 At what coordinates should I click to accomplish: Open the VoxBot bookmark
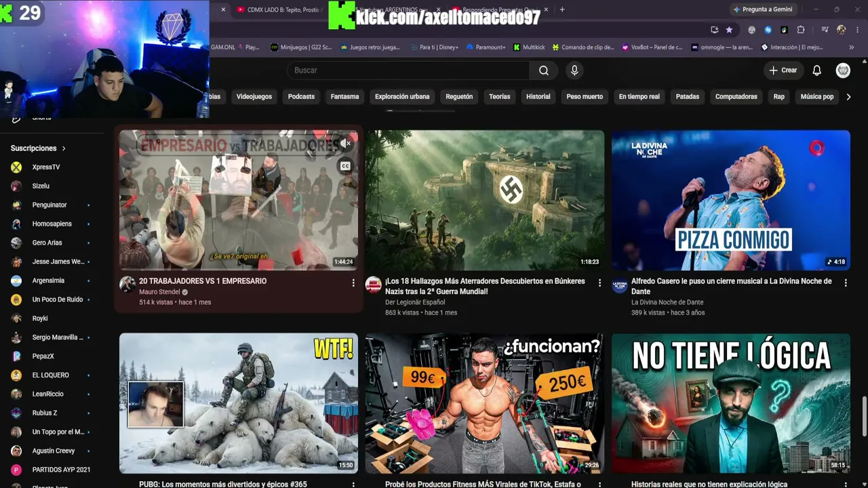point(652,47)
